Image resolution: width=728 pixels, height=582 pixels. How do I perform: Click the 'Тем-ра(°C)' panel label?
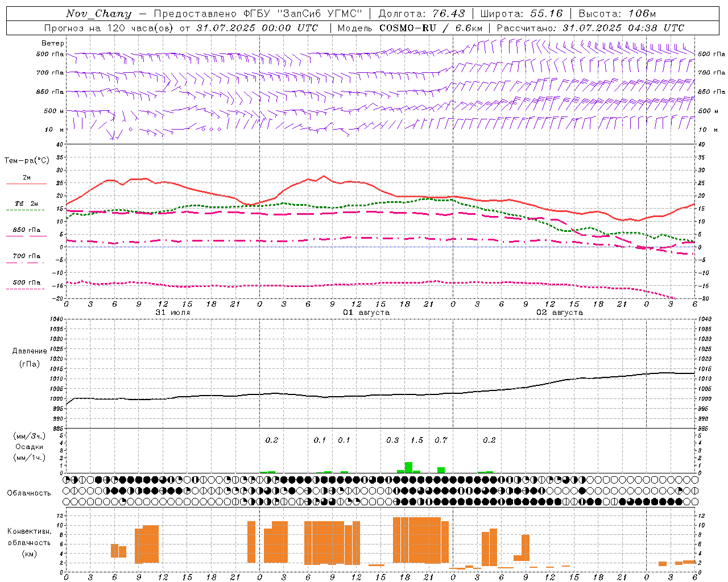(27, 160)
